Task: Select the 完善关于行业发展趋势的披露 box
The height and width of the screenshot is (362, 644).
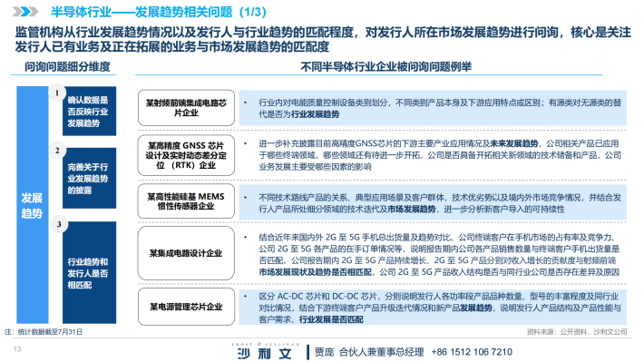Action: pos(89,178)
